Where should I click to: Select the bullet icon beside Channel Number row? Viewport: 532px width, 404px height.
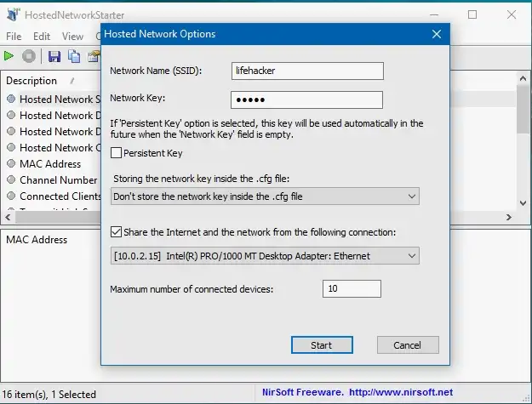pos(11,179)
